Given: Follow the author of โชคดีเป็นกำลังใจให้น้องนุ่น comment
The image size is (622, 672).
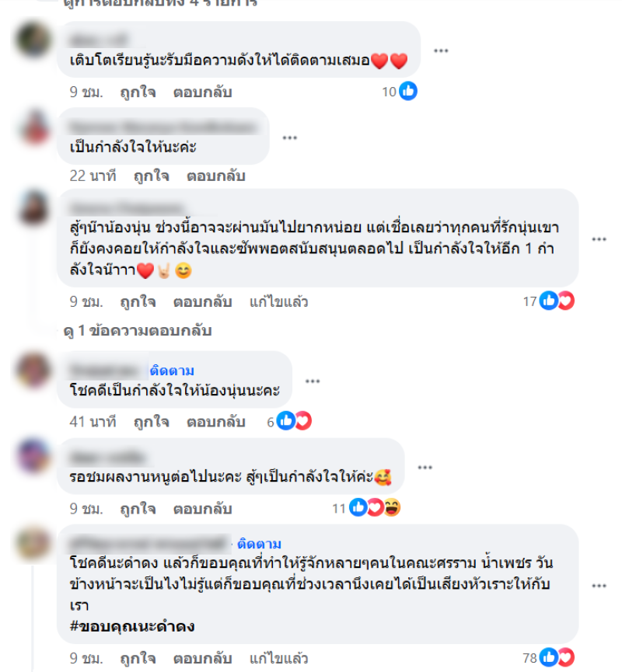Looking at the screenshot, I should 172,371.
